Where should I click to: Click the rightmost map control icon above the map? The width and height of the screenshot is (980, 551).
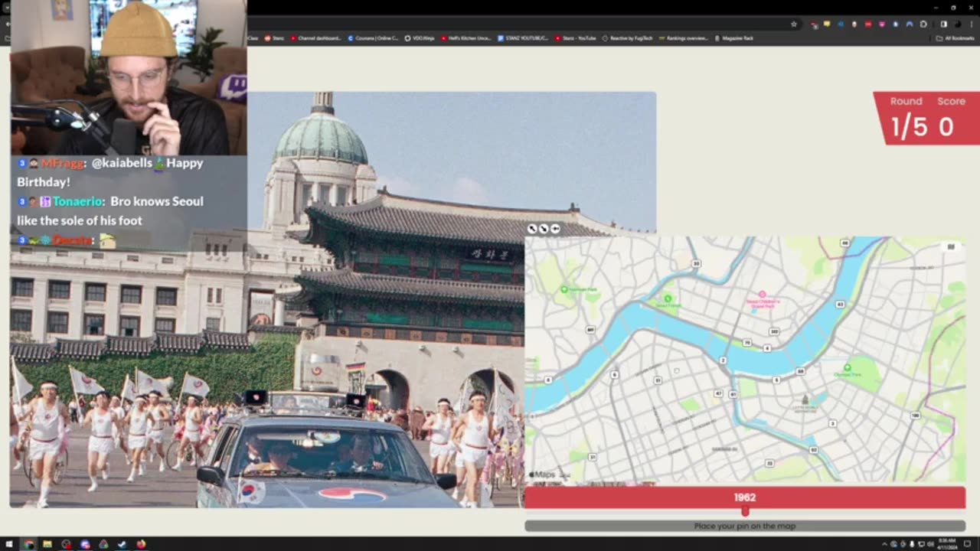click(x=555, y=229)
